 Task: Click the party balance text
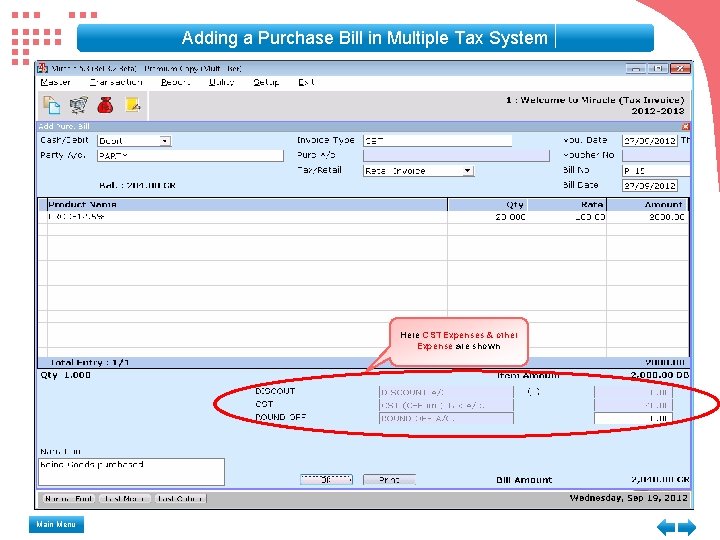[138, 186]
